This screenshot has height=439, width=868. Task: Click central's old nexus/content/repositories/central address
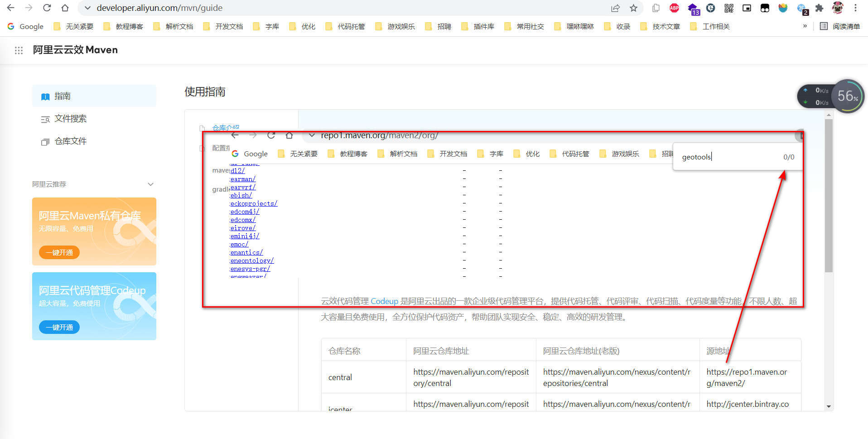(x=617, y=377)
